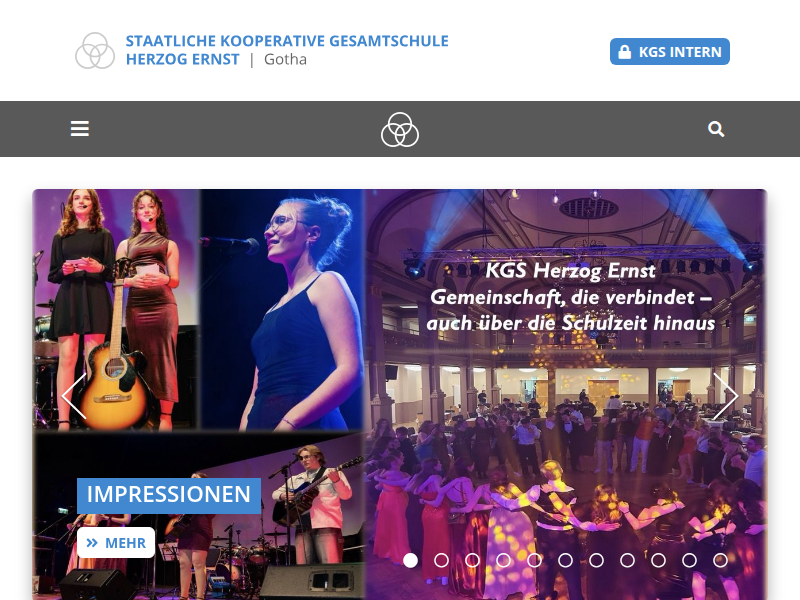800x600 pixels.
Task: Click the singer at microphone photo
Action: click(282, 310)
